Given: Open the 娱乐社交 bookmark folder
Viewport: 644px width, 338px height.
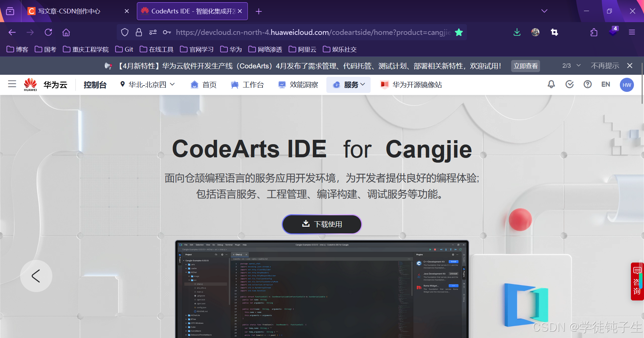Looking at the screenshot, I should pyautogui.click(x=340, y=49).
